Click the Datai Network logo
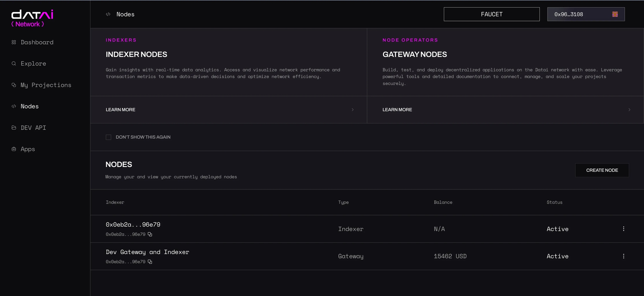This screenshot has height=296, width=644. pyautogui.click(x=32, y=18)
